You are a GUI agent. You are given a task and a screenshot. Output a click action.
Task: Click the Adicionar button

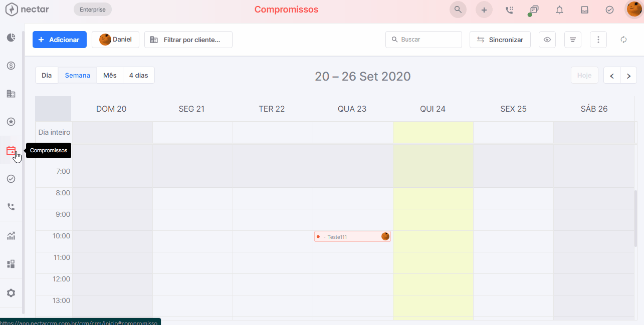click(x=60, y=40)
